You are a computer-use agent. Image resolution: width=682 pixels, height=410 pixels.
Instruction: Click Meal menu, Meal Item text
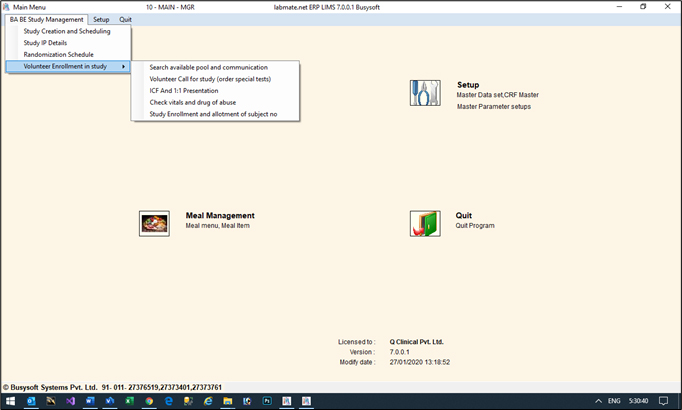pos(217,226)
